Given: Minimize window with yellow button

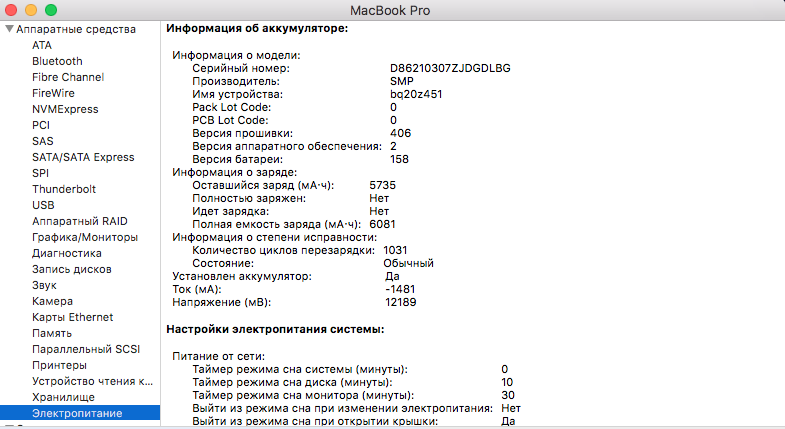Looking at the screenshot, I should [31, 10].
